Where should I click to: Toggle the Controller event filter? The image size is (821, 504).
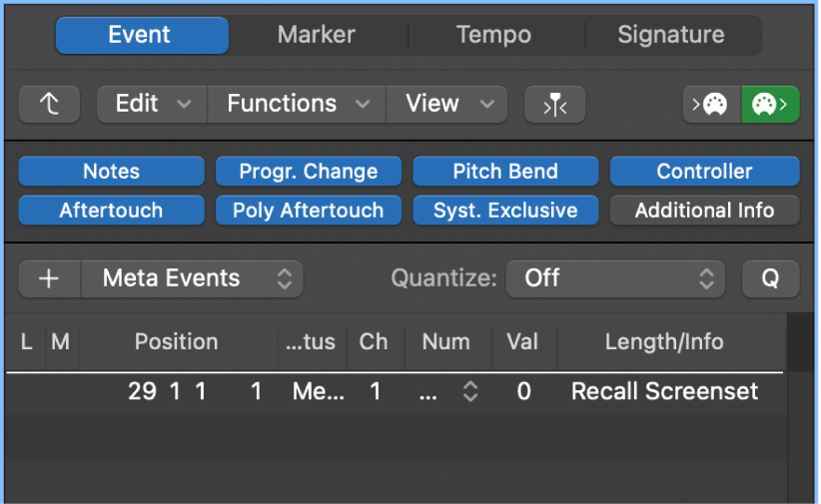tap(705, 171)
